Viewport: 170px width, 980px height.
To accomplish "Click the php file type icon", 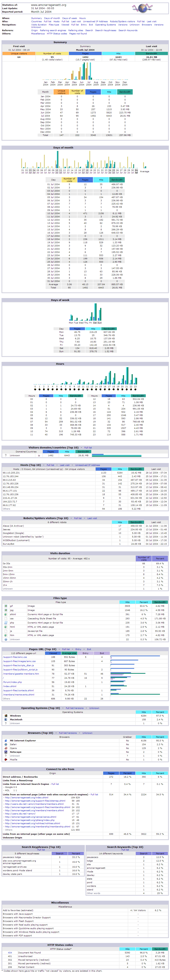I will pyautogui.click(x=6, y=622).
